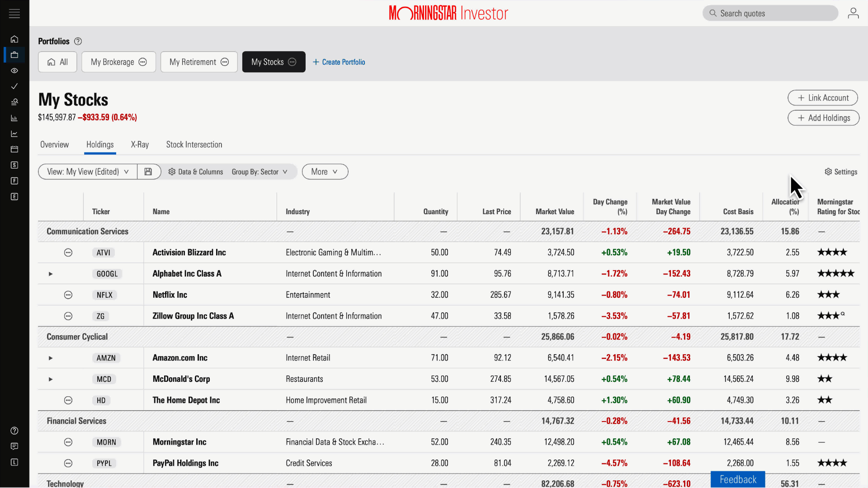Click the Home icon in sidebar
This screenshot has width=868, height=488.
click(14, 39)
